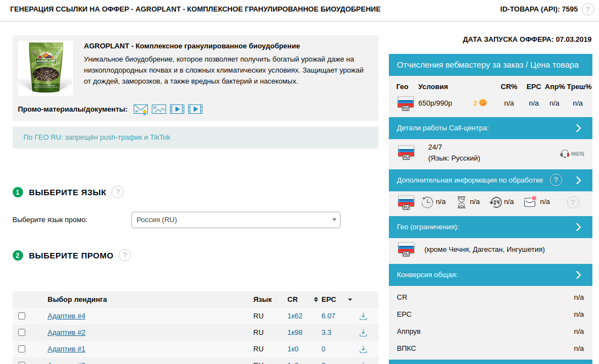
Task: Click EPC value 6.07 for Адаптив #4
Action: pos(328,316)
